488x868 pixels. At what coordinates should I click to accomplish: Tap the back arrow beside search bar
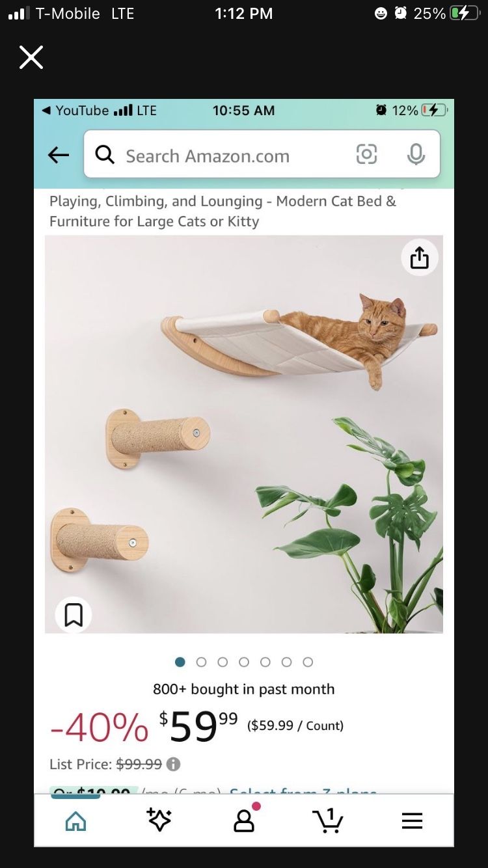(59, 155)
